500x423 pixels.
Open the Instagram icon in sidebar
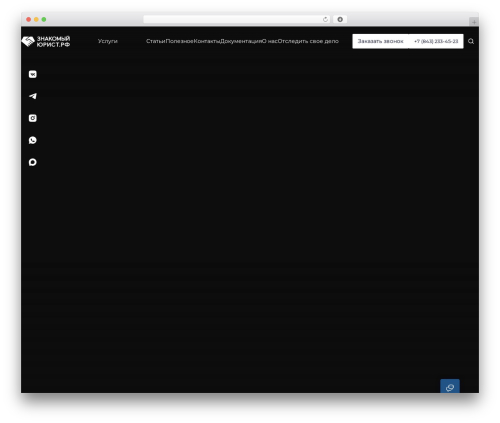coord(33,118)
